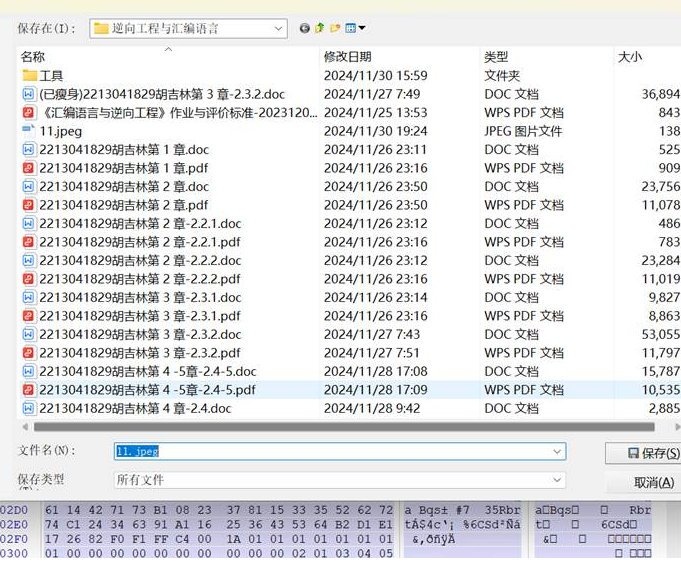Click the horizontal scrollbar of the file list
The image size is (681, 563).
coord(344,427)
